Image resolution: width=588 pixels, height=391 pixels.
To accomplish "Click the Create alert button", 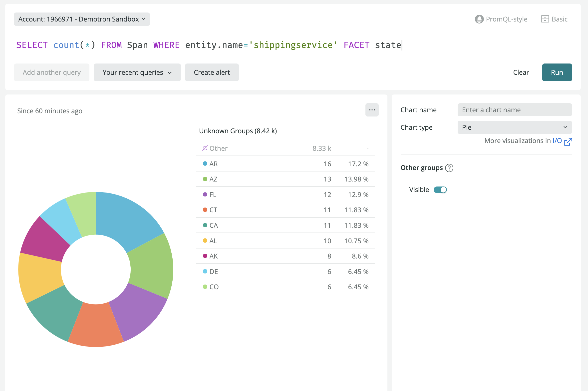I will (x=212, y=72).
